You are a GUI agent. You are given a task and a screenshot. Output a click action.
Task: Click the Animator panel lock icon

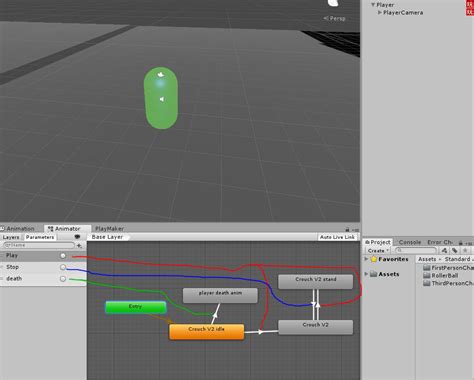pos(347,229)
